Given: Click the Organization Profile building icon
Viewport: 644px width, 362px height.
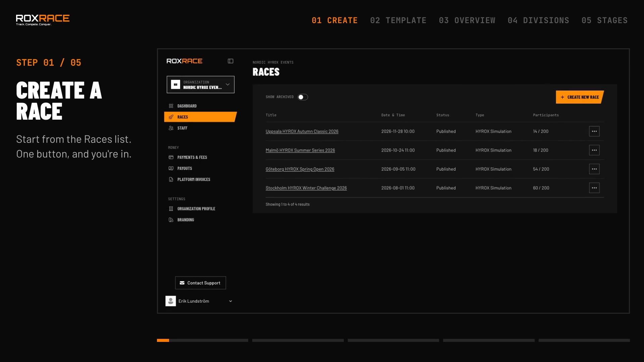Looking at the screenshot, I should (171, 208).
